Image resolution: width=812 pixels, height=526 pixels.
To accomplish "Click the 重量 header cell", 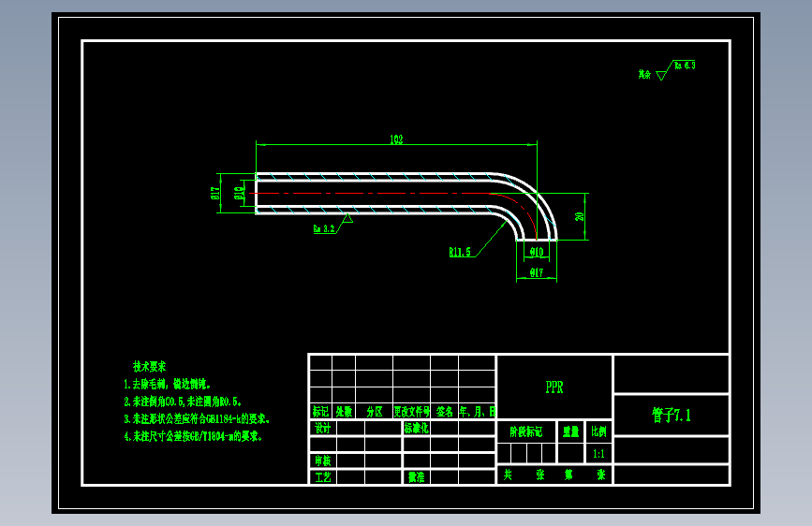I will (570, 431).
